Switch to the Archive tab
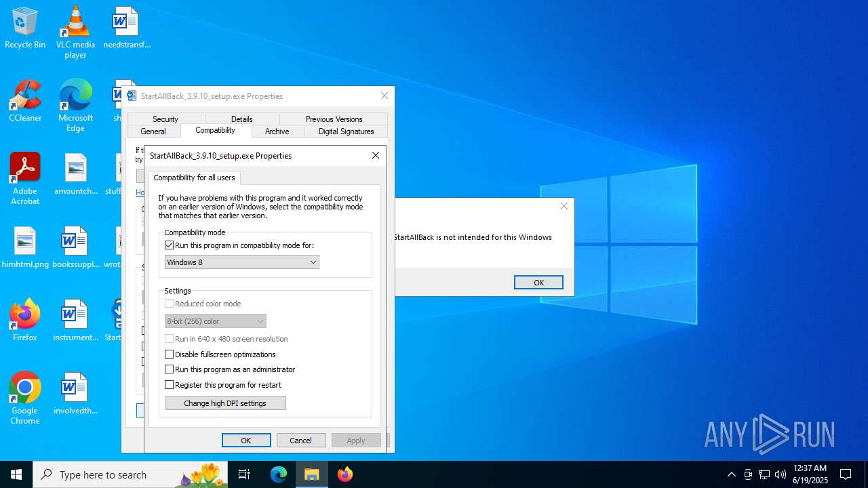 pos(277,131)
